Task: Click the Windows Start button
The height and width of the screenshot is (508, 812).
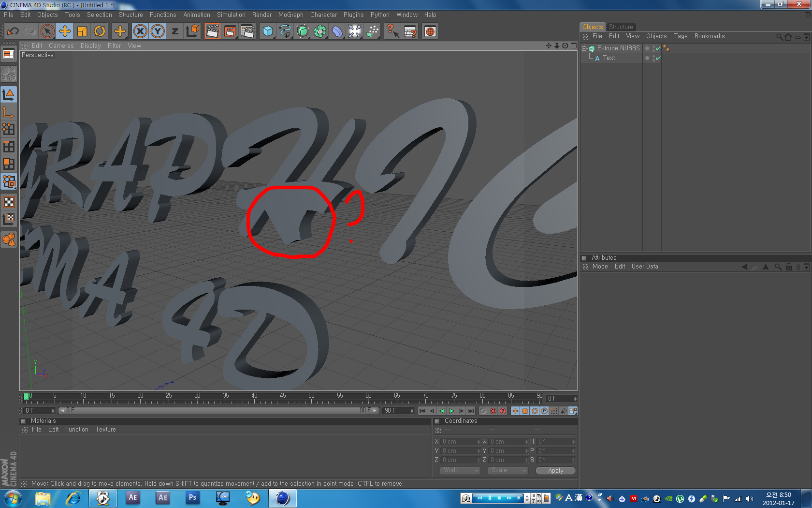Action: (x=13, y=498)
